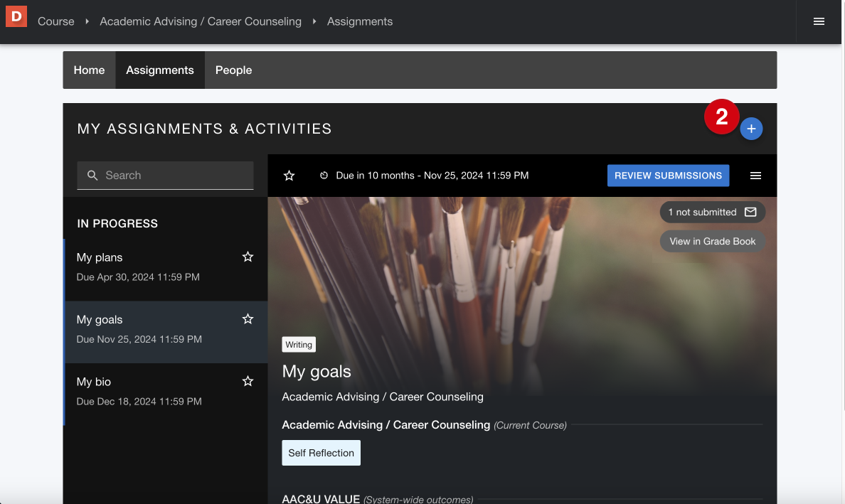Click the My goals assignment title heading
The width and height of the screenshot is (845, 504).
point(317,372)
